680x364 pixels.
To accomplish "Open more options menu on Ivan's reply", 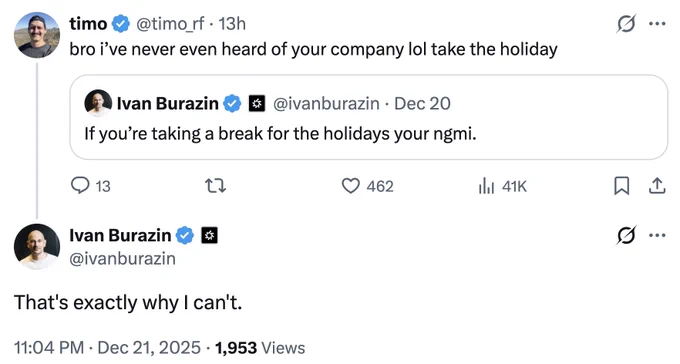I will click(x=657, y=236).
